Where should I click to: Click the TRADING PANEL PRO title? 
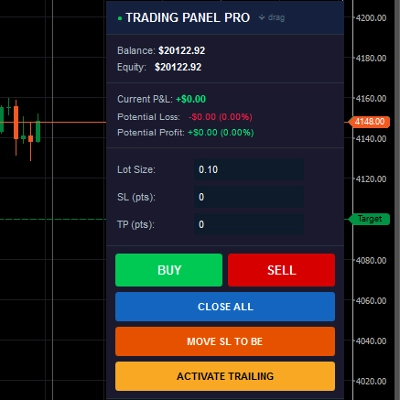click(x=188, y=18)
